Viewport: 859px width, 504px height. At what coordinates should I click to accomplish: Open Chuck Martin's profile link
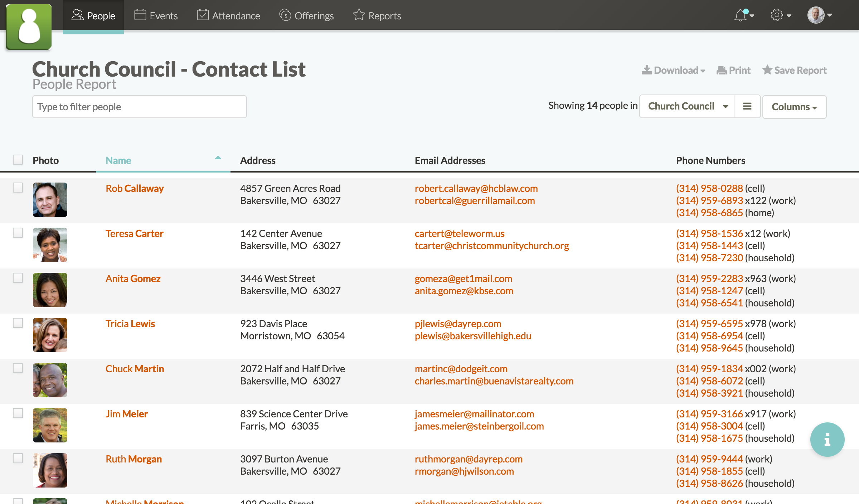pos(135,369)
